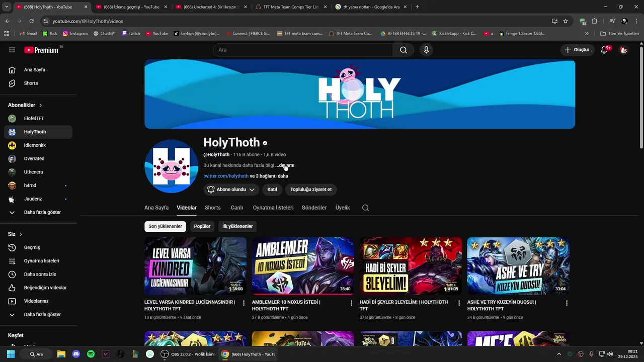Screen dimensions: 644x362
Task: Open Windows Start menu
Action: [11, 354]
